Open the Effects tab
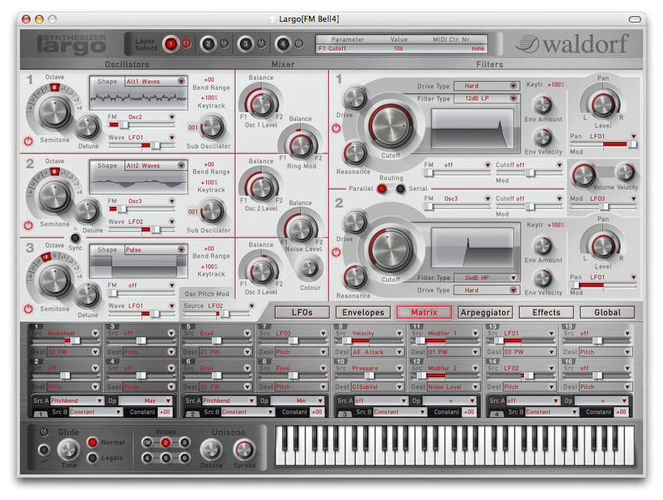The height and width of the screenshot is (500, 663). tap(546, 312)
